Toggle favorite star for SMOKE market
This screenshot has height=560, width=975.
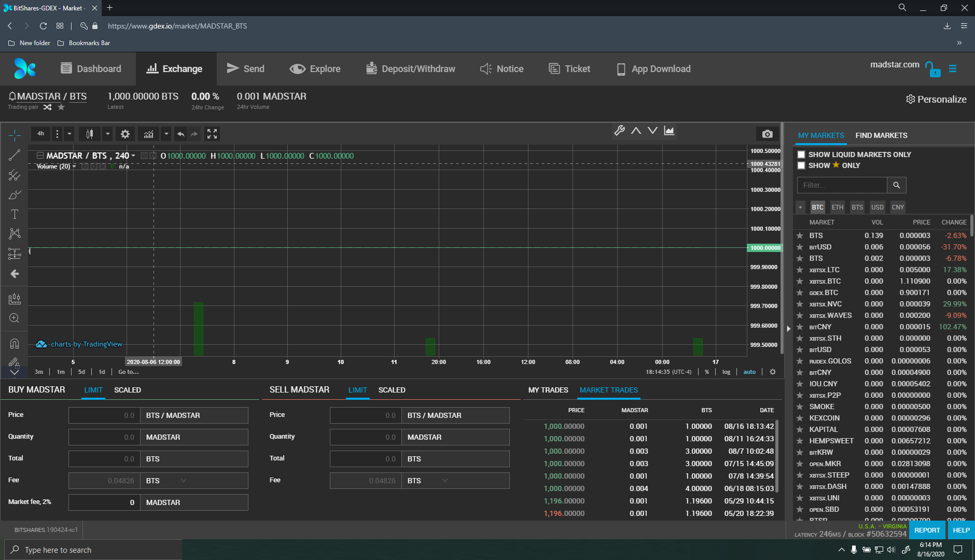point(800,407)
